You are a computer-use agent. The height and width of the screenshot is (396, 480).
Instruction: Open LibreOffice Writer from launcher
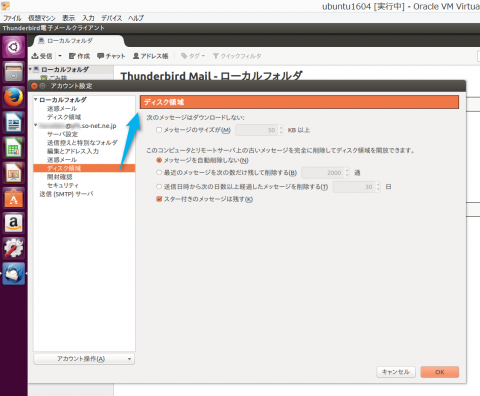pyautogui.click(x=13, y=122)
